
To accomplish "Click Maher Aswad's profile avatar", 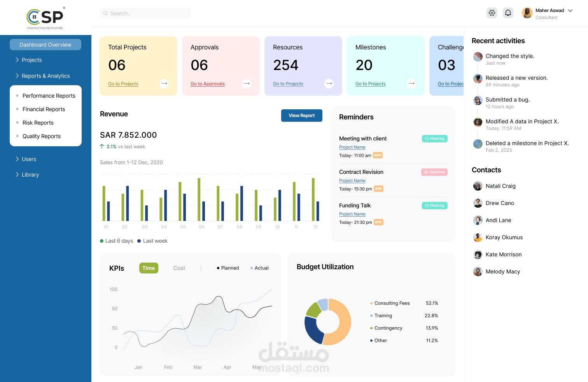I will [527, 13].
